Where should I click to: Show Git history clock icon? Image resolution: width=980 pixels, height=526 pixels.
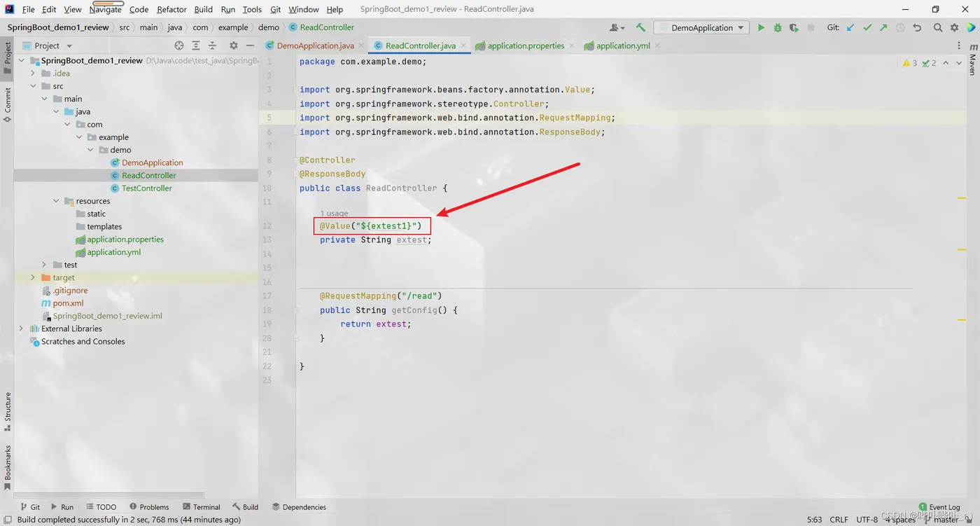click(x=900, y=27)
